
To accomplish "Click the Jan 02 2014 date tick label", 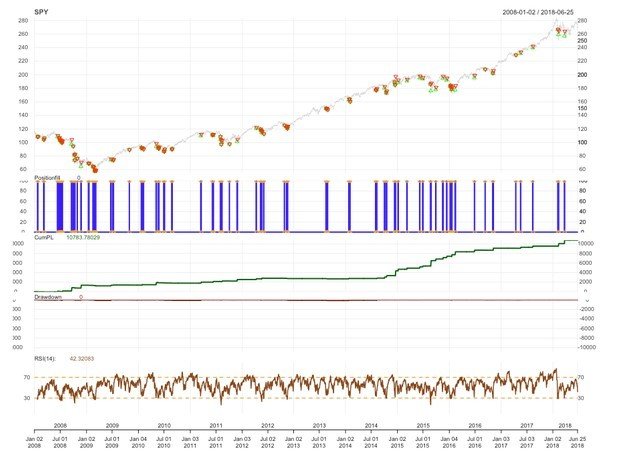I will [345, 442].
